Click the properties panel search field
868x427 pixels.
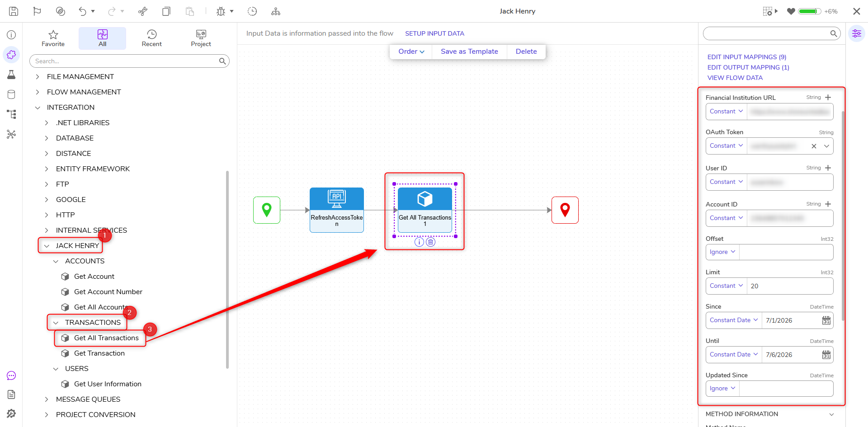772,33
